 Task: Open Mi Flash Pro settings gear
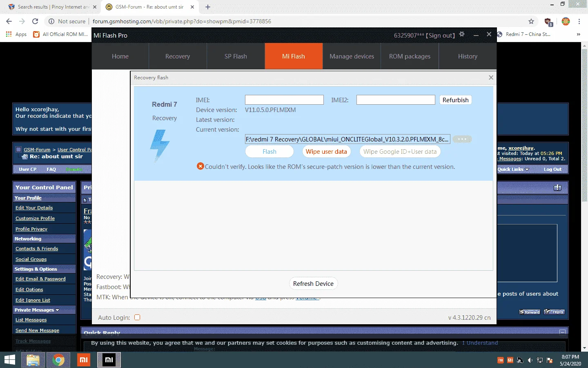(x=462, y=34)
